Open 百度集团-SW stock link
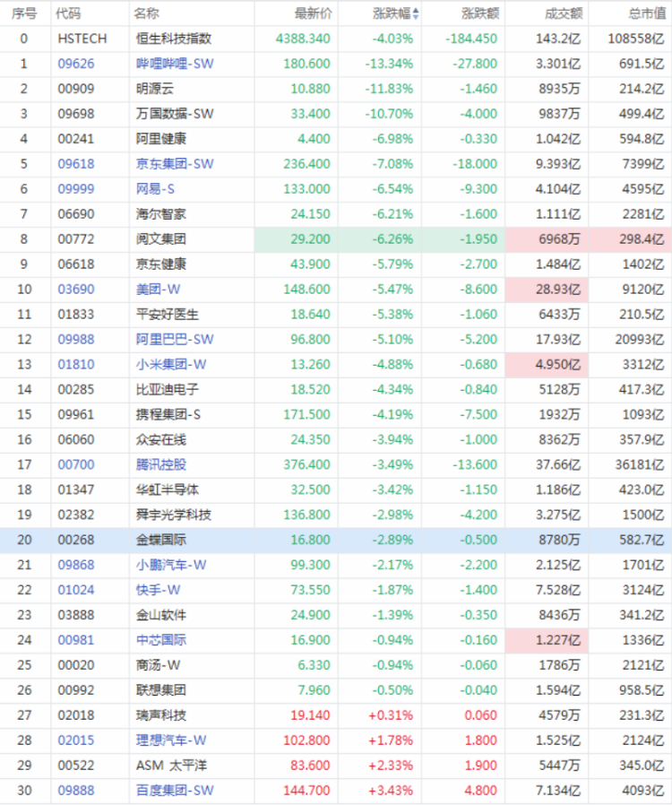The width and height of the screenshot is (672, 805). click(175, 791)
